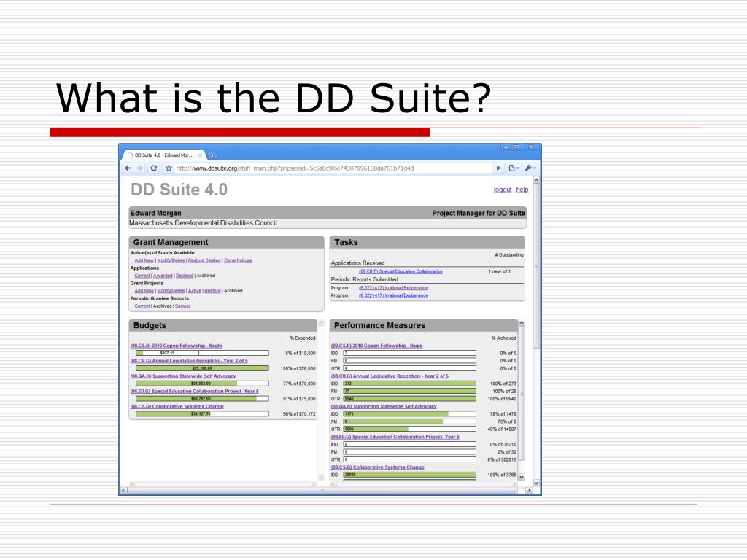747x560 pixels.
Task: Click the Performance Measures scroll up arrow
Action: 521,323
